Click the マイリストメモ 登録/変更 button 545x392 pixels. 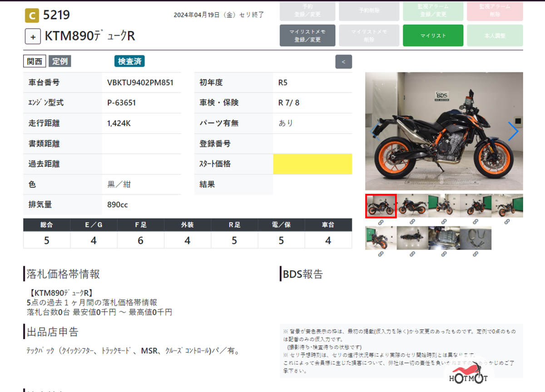(307, 35)
